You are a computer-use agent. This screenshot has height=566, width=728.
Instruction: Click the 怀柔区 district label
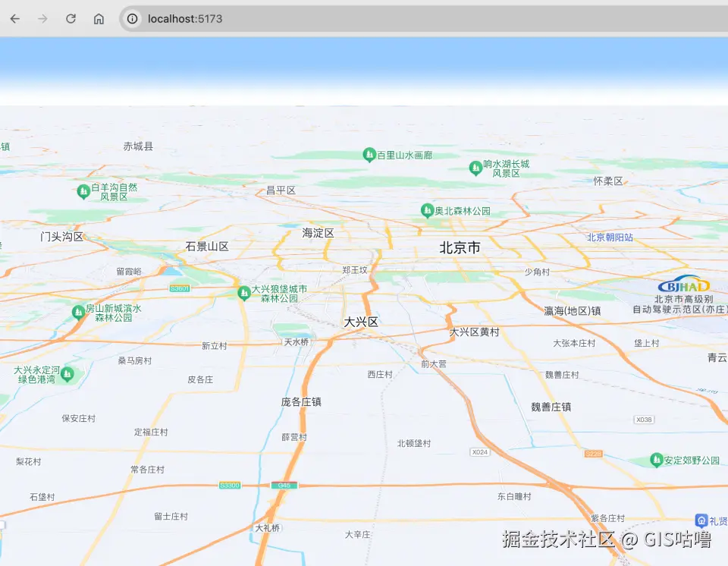click(607, 181)
